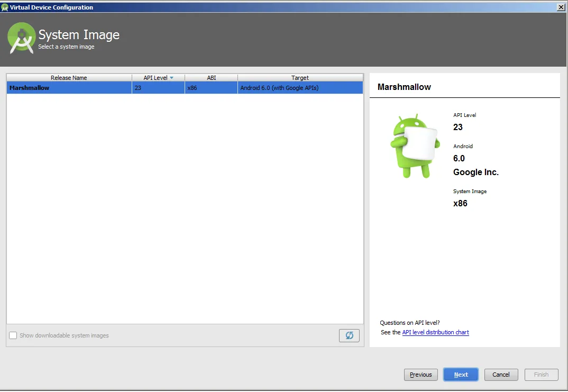Go back with the Previous button
This screenshot has width=568, height=392.
coord(420,375)
